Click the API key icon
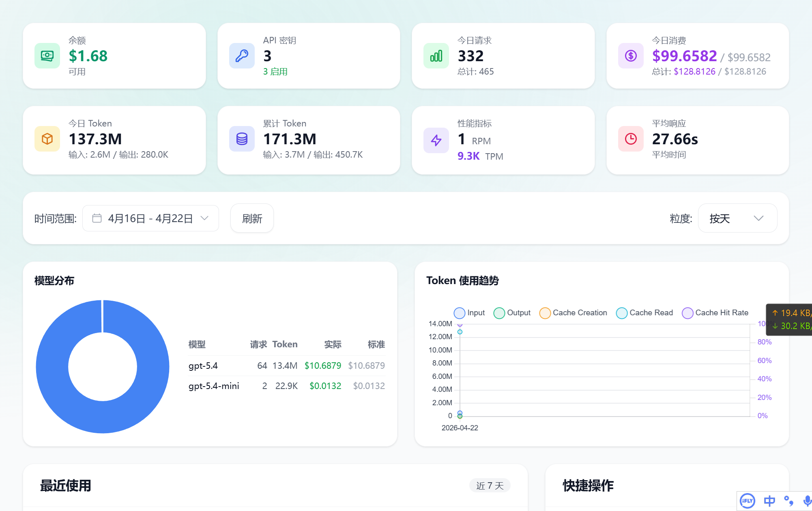 pos(242,56)
